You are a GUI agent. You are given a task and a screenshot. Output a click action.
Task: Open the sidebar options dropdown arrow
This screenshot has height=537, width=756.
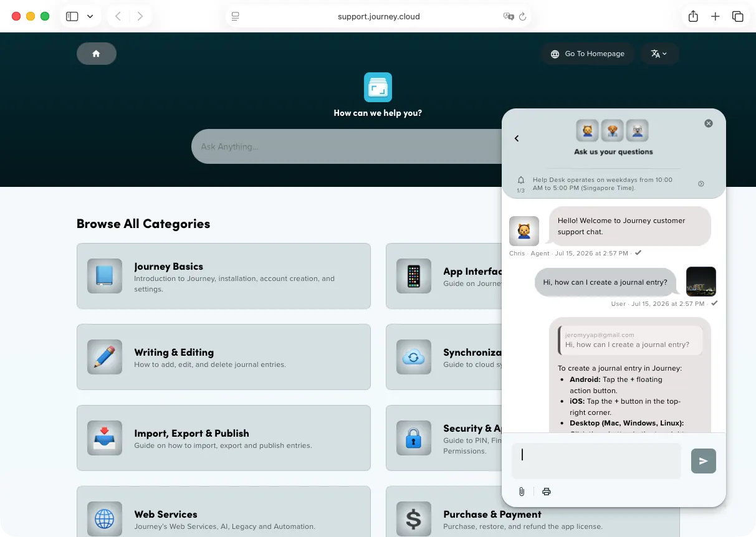[x=90, y=17]
